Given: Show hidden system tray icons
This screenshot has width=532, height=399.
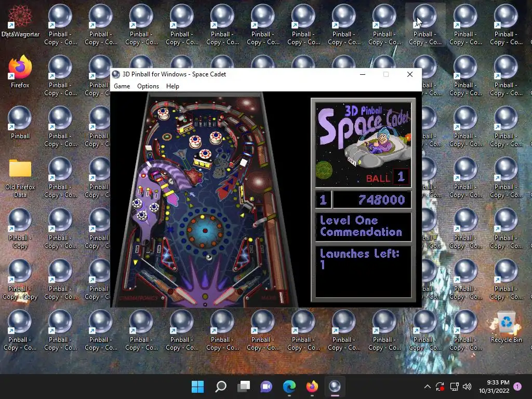Looking at the screenshot, I should [x=428, y=387].
